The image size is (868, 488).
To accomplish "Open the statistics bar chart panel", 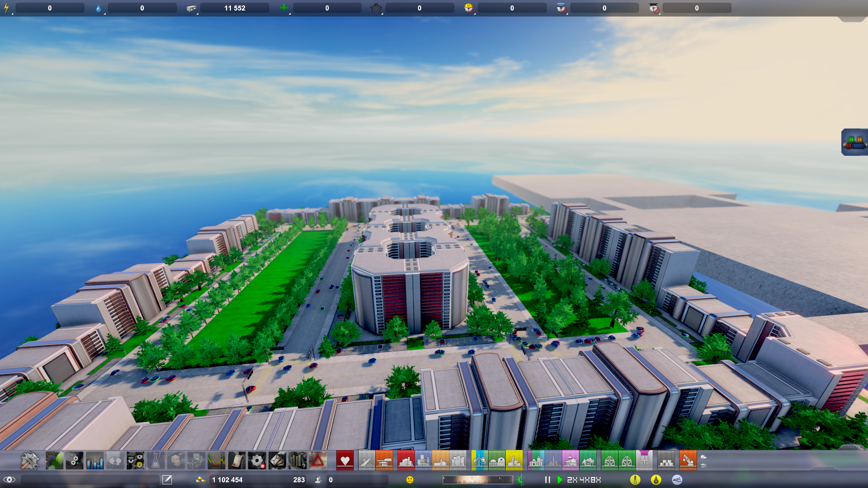I will pyautogui.click(x=95, y=461).
